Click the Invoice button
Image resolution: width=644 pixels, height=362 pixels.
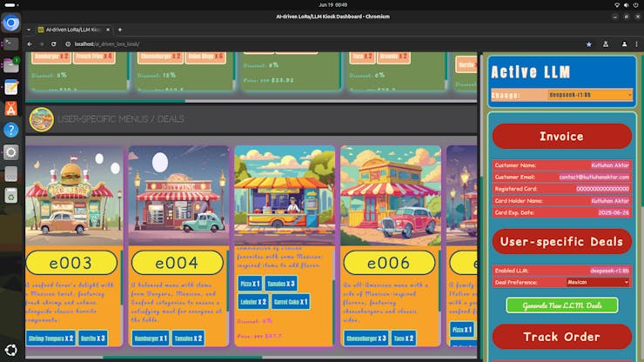562,137
